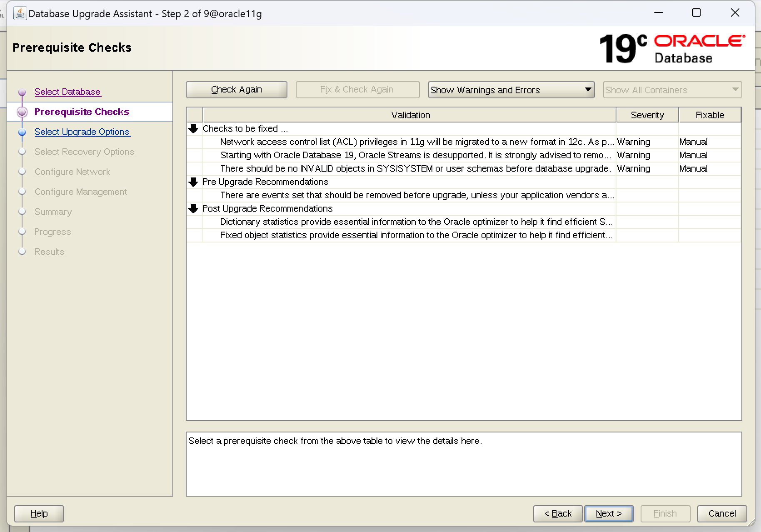Click the Check Again button

pos(237,90)
